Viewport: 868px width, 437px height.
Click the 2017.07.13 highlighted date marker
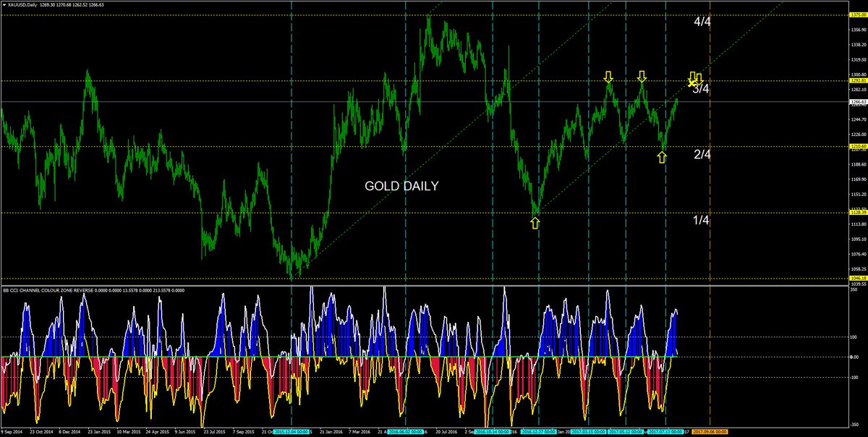[666, 432]
